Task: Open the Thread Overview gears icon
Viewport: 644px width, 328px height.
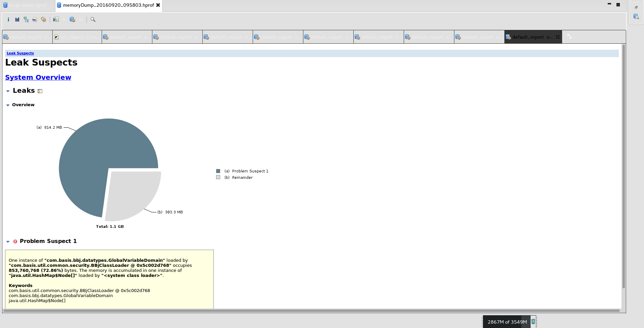Action: tap(44, 19)
